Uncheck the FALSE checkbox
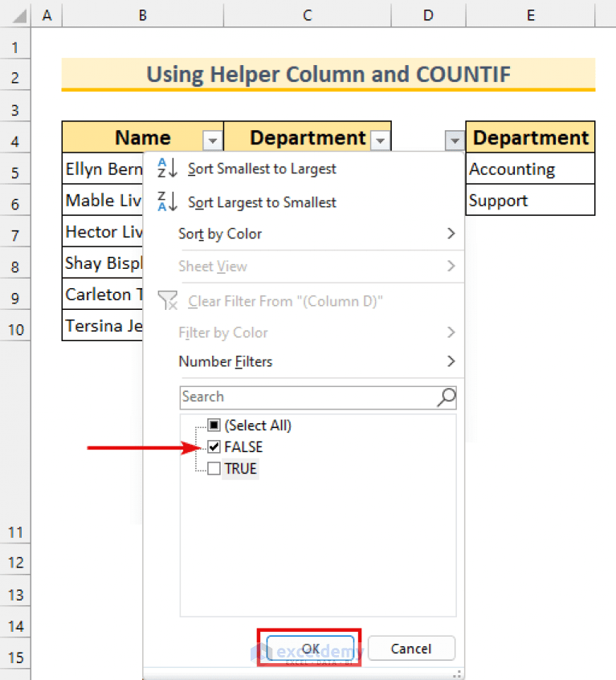 [213, 447]
